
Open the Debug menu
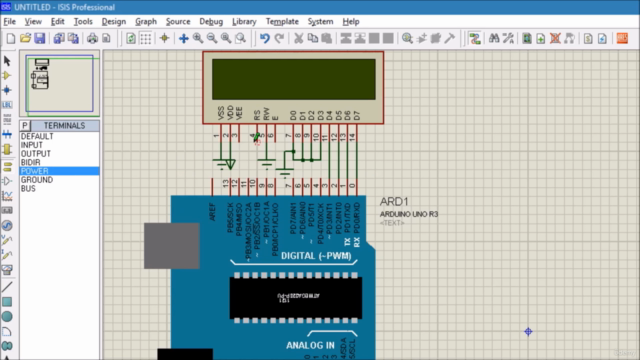pos(211,22)
